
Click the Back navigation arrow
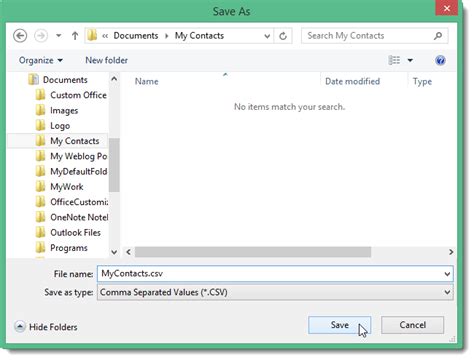pyautogui.click(x=20, y=36)
